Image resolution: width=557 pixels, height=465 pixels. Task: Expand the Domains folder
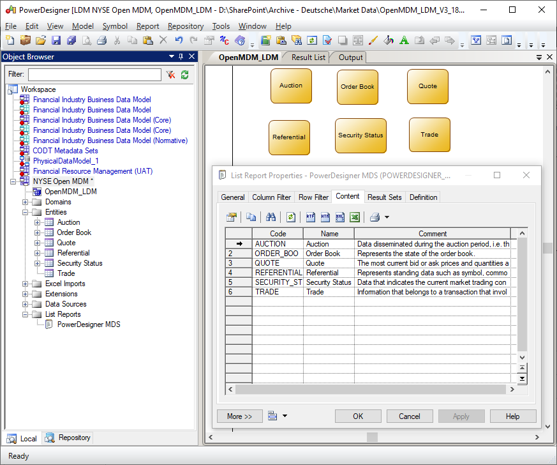coord(25,202)
